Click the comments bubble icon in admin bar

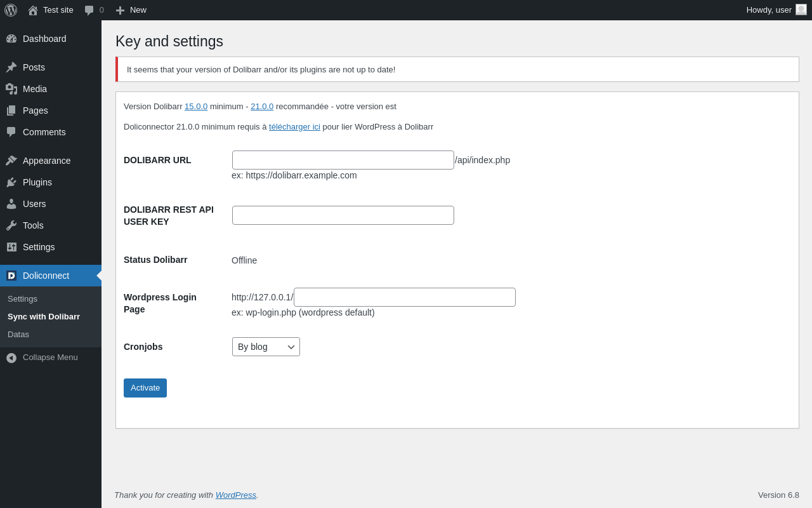click(89, 10)
